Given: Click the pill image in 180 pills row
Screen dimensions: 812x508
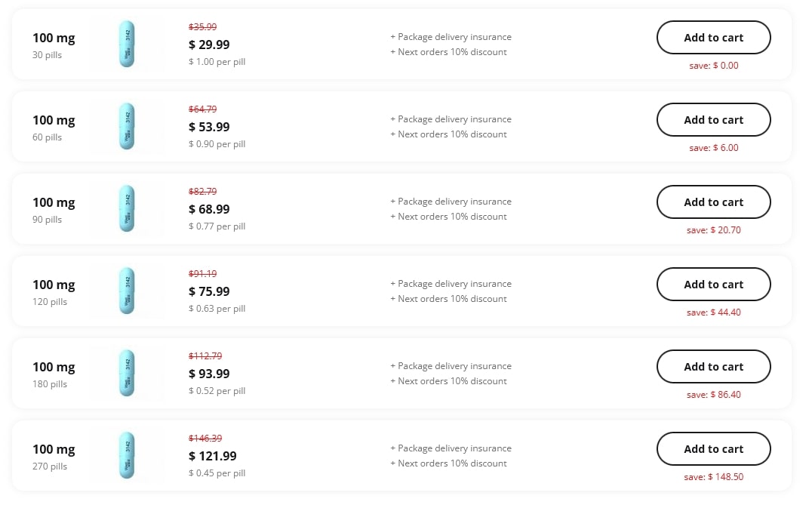Looking at the screenshot, I should click(x=127, y=374).
